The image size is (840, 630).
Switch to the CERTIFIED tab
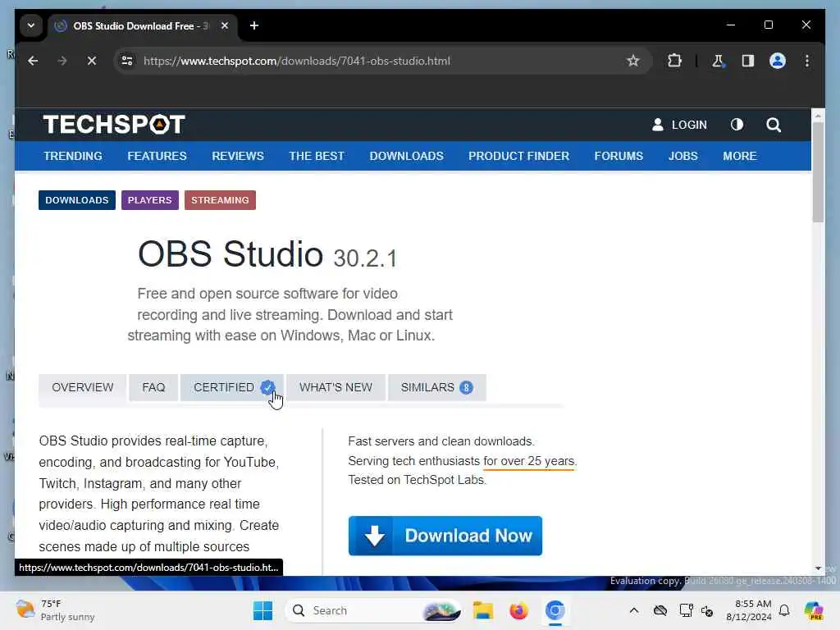232,387
